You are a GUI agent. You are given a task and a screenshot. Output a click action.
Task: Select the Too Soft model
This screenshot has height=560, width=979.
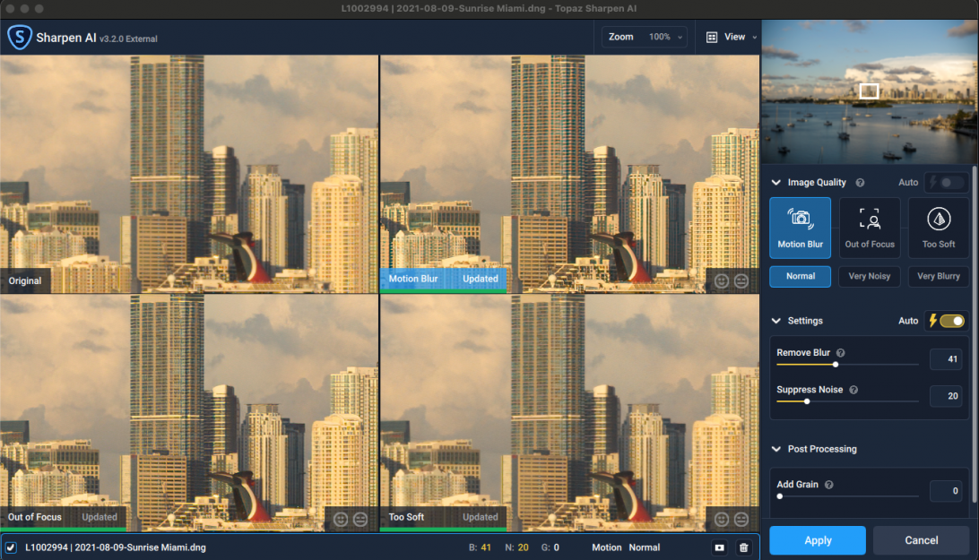pyautogui.click(x=939, y=228)
